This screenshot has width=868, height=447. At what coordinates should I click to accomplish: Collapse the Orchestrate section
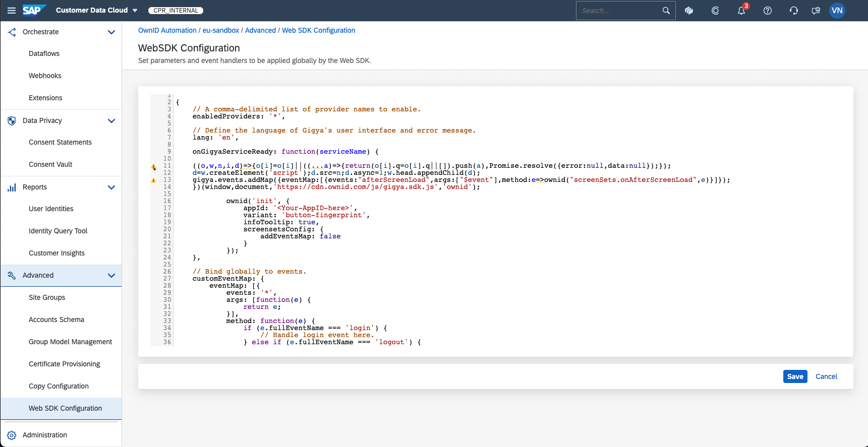pos(111,32)
